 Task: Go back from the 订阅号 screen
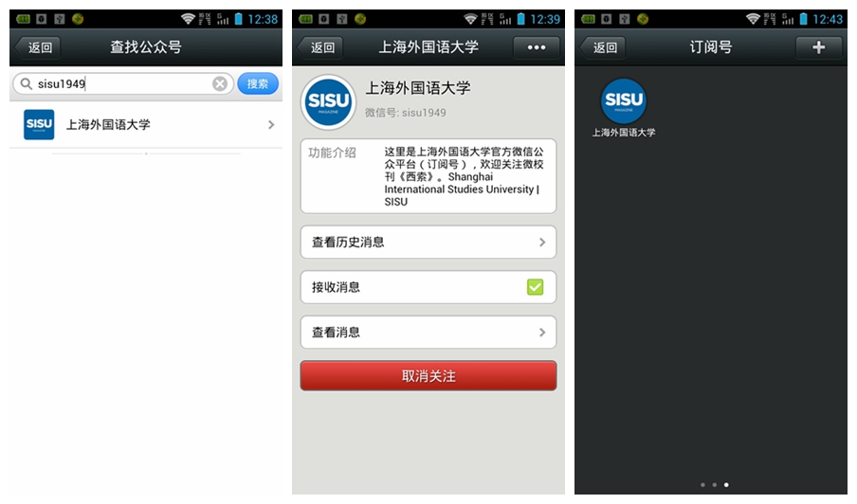[602, 47]
